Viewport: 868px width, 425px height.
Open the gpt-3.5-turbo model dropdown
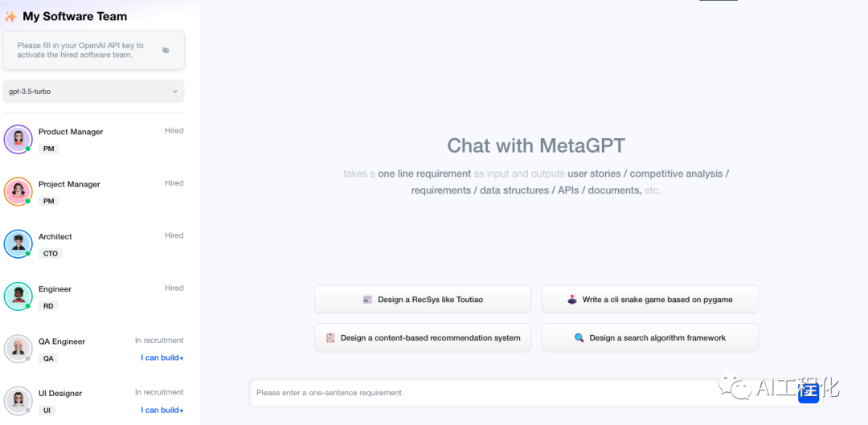(x=93, y=92)
